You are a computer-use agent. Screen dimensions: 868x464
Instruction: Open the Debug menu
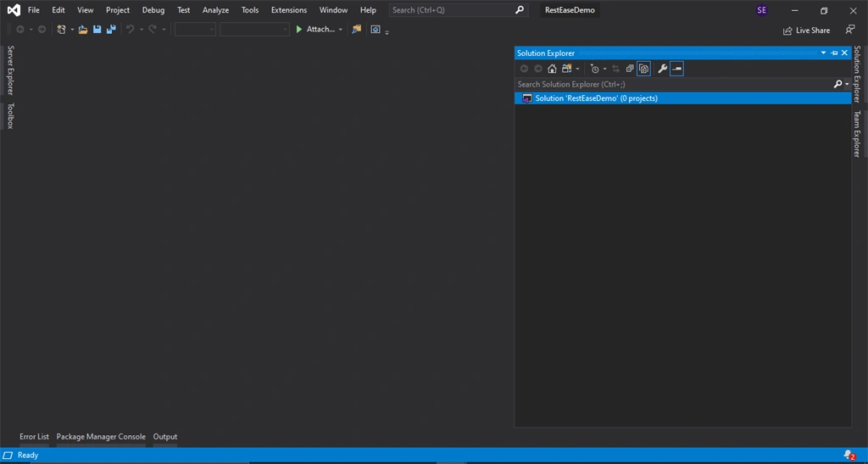(x=153, y=10)
